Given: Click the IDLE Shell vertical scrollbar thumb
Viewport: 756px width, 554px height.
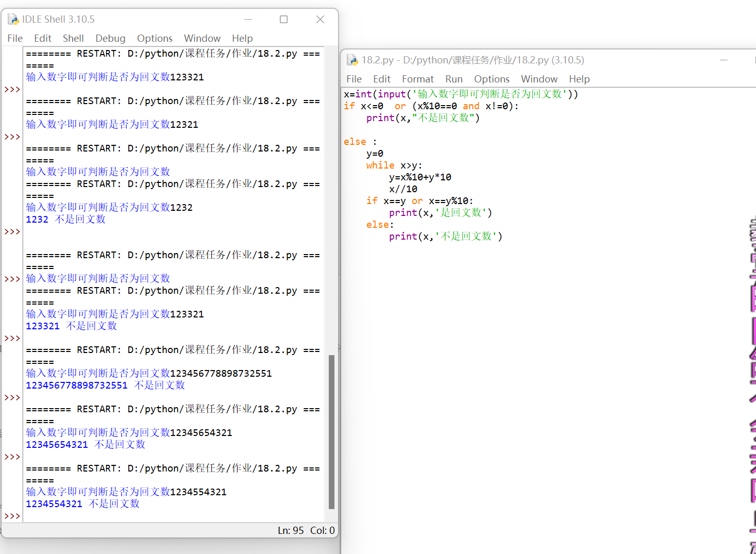Looking at the screenshot, I should [331, 432].
